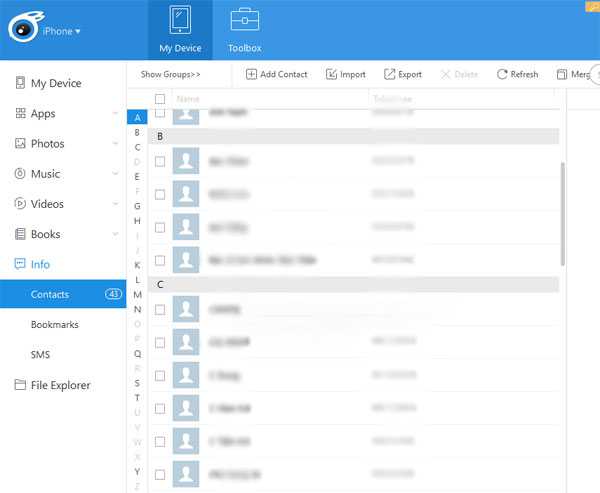Select Contacts under Info

(x=63, y=294)
